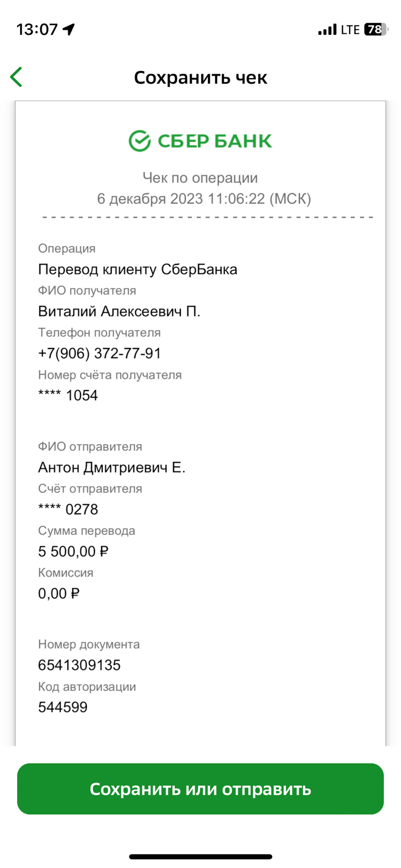Tap the Sberbank checkmark logo icon
Screen dimensions: 401x868
[x=139, y=141]
